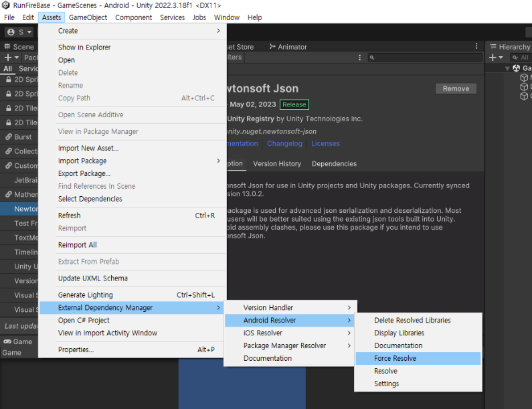Viewport: 532px width, 409px height.
Task: Open package list options kebab menu
Action: point(359,58)
